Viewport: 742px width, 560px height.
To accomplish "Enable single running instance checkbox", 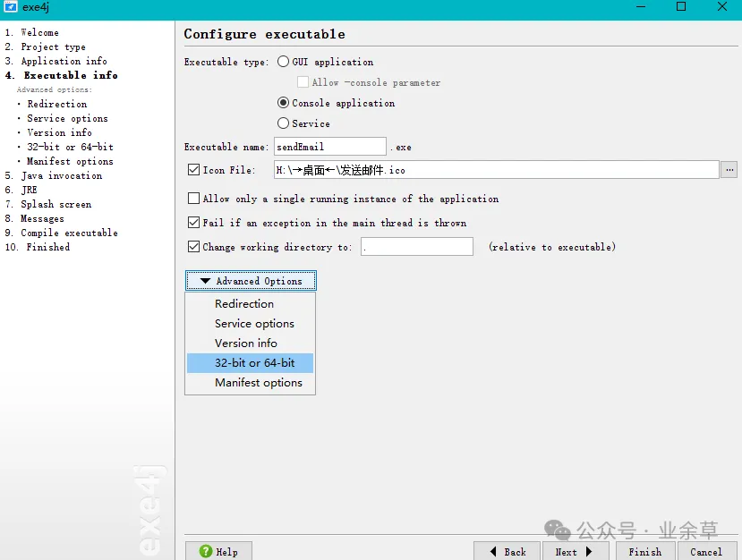I will pyautogui.click(x=193, y=199).
